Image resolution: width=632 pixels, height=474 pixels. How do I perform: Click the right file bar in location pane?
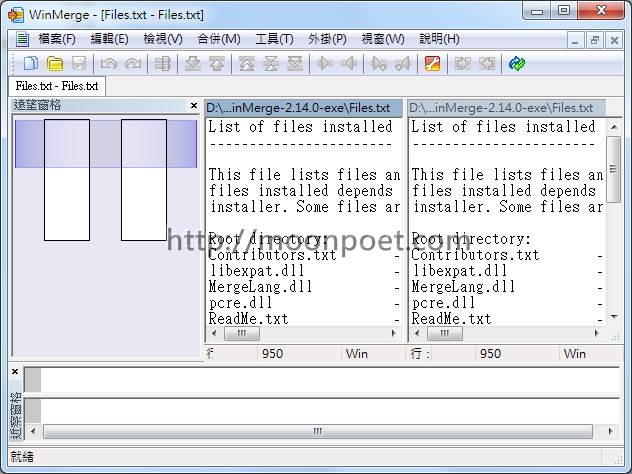pyautogui.click(x=144, y=180)
